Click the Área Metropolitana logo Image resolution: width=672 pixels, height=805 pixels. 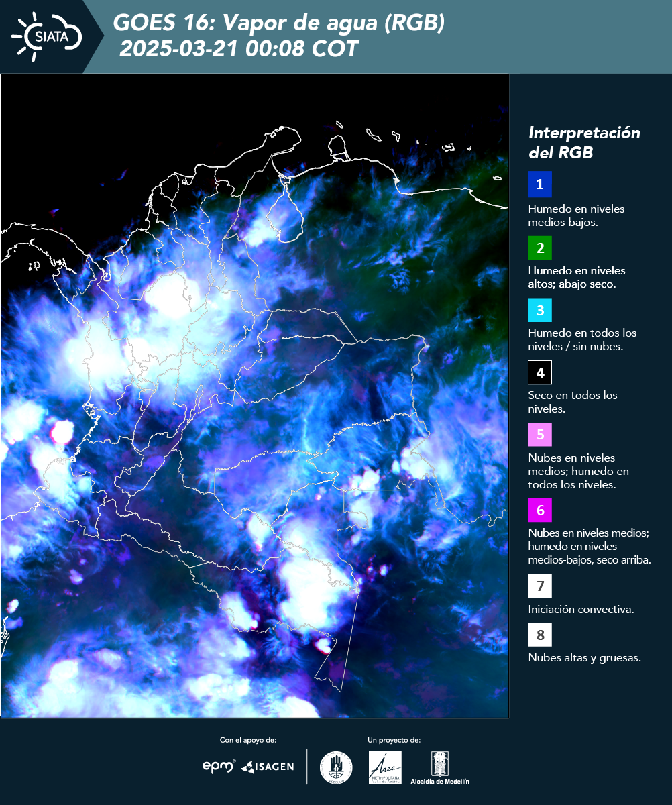pos(386,767)
